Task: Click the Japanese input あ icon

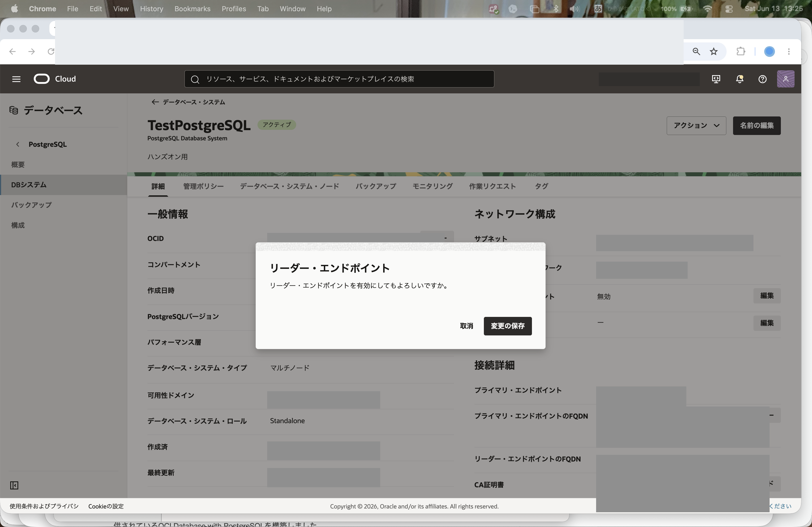Action: pyautogui.click(x=598, y=9)
